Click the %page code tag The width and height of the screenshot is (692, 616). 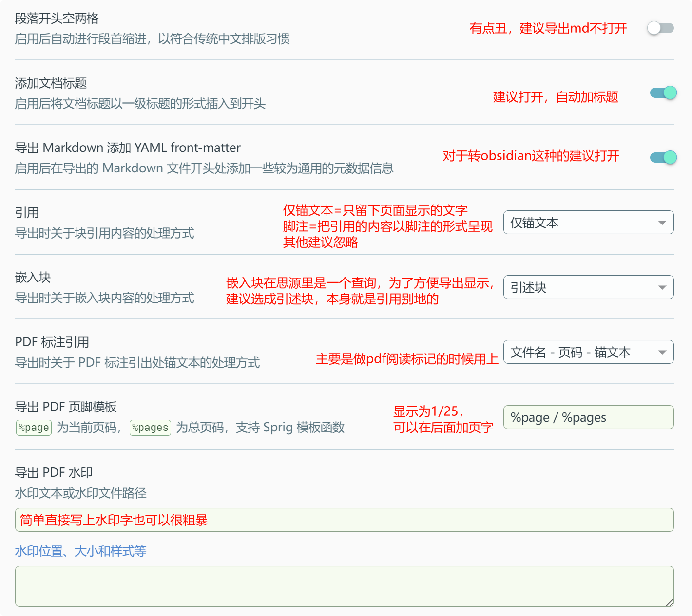click(34, 428)
